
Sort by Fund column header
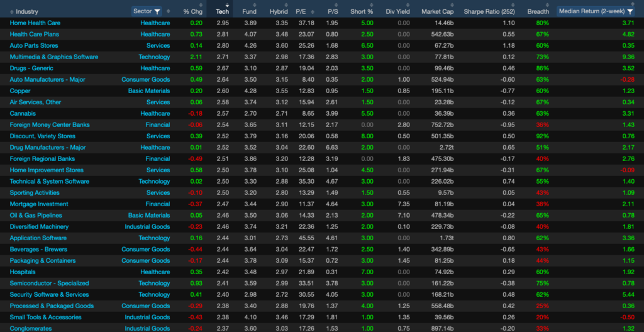click(249, 11)
